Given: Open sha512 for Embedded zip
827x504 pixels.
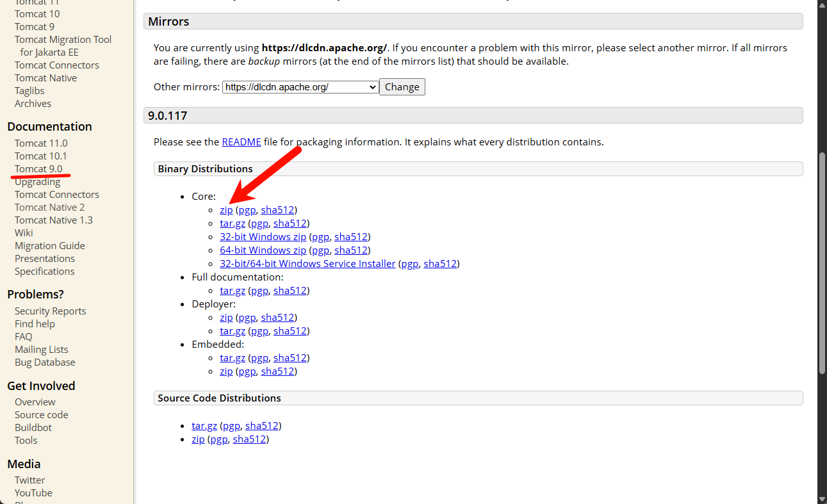Looking at the screenshot, I should pyautogui.click(x=277, y=371).
